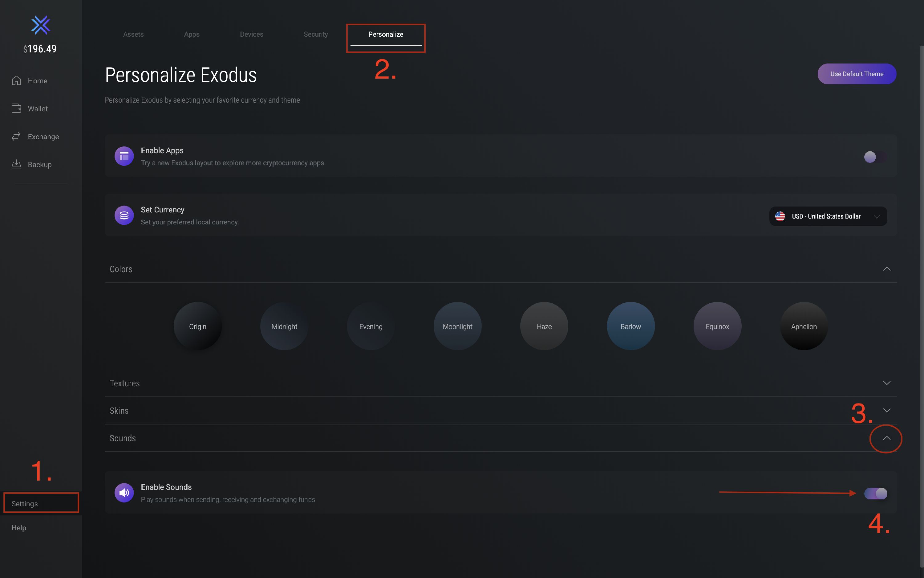Screen dimensions: 924x578
Task: Click the Exodus logo icon
Action: coord(40,25)
